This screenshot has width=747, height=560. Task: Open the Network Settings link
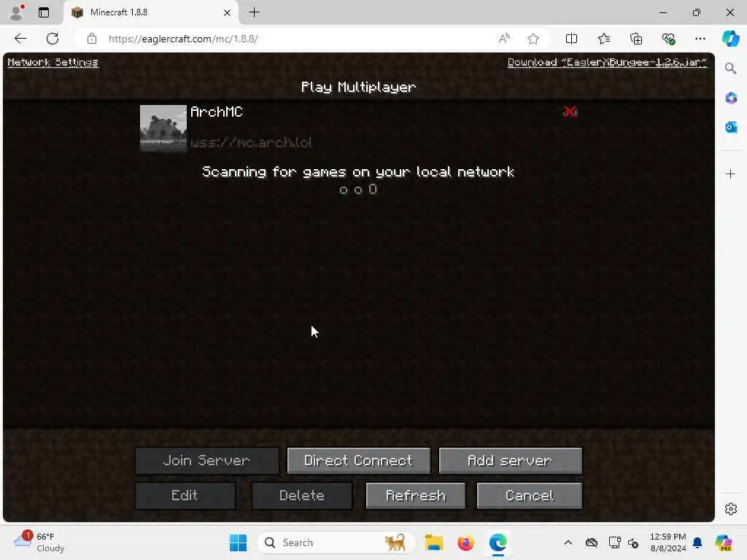[53, 63]
